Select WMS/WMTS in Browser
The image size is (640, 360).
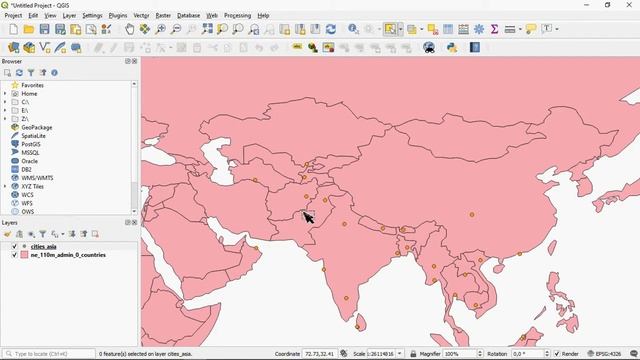point(37,178)
